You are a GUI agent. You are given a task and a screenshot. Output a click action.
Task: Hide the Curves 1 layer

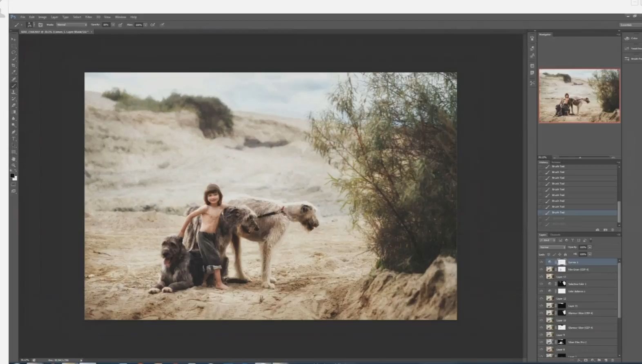542,262
